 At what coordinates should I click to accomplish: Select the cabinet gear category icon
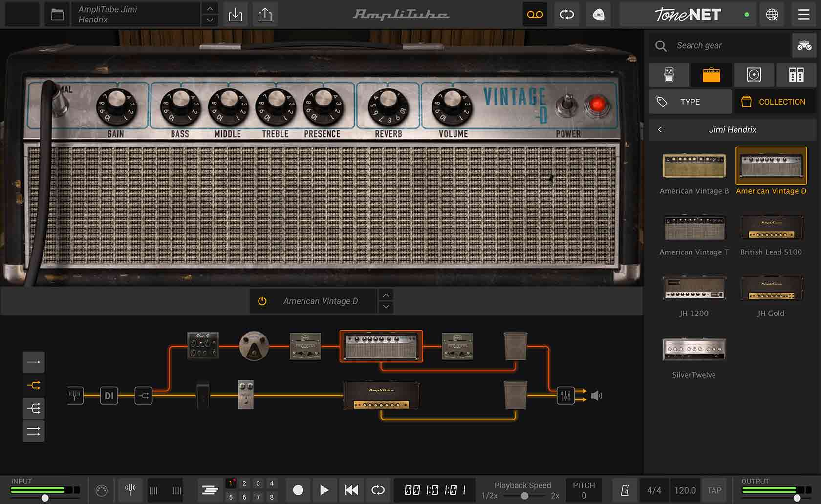coord(754,75)
